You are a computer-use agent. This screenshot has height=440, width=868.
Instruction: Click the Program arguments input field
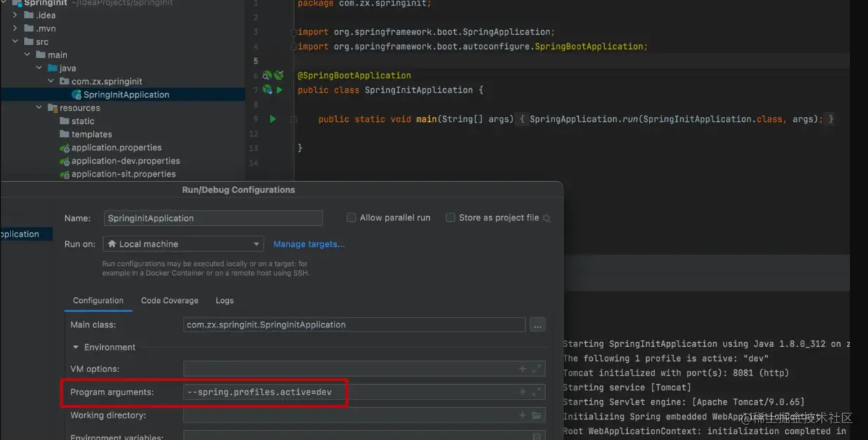[x=364, y=392]
